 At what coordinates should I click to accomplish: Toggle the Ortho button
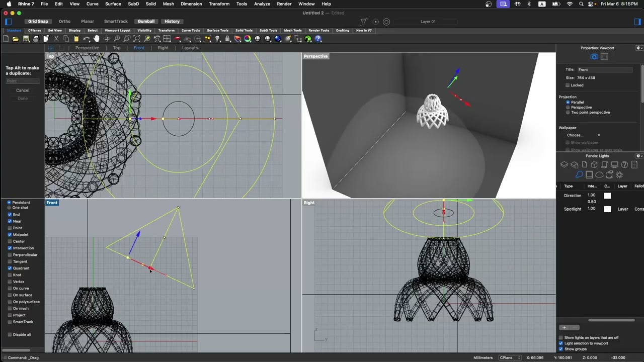[64, 22]
